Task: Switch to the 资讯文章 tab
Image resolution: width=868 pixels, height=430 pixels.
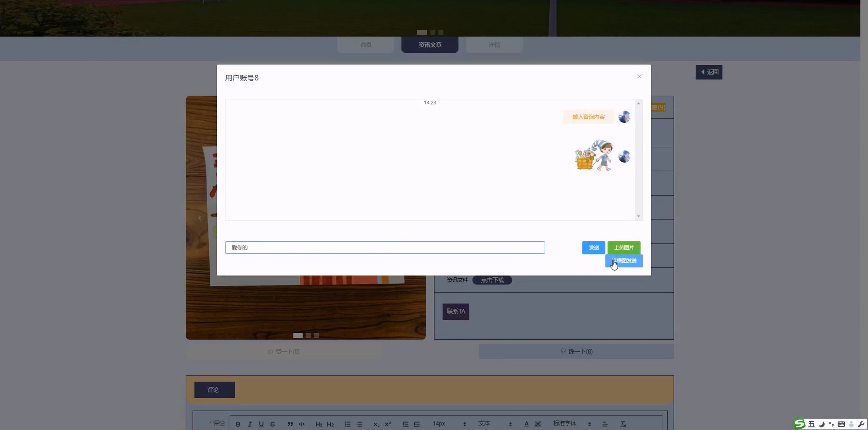Action: (430, 45)
